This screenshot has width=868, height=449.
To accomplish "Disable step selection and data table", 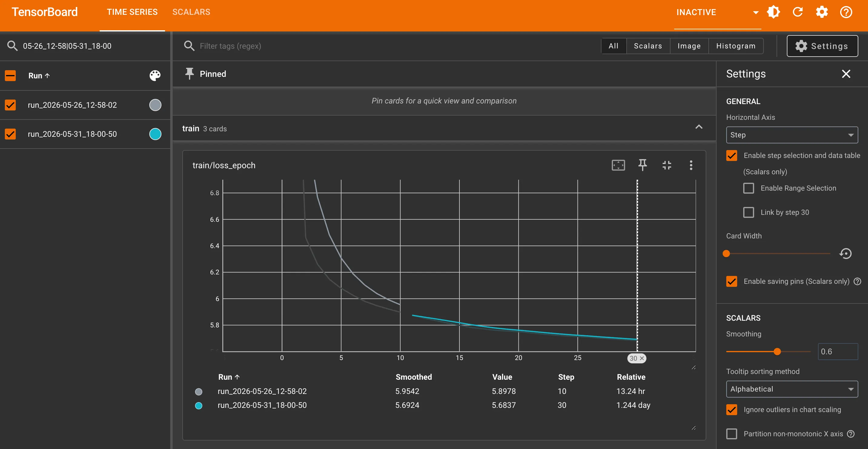I will [731, 156].
